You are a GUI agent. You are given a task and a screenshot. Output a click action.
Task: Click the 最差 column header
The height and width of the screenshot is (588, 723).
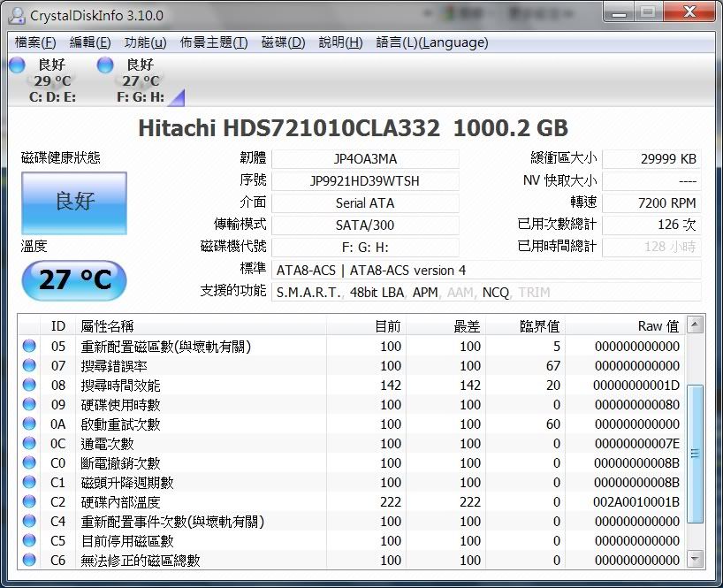(445, 326)
